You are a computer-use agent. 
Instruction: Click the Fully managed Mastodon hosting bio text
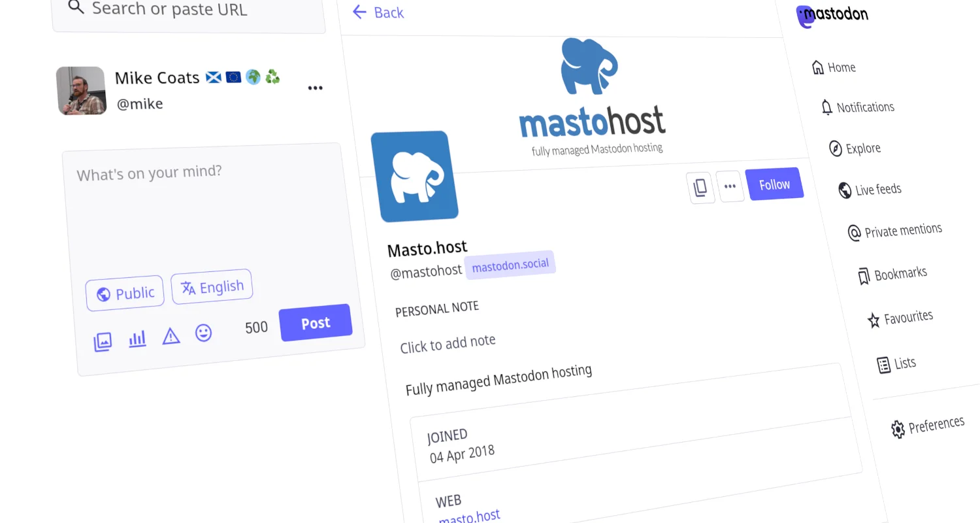[499, 380]
